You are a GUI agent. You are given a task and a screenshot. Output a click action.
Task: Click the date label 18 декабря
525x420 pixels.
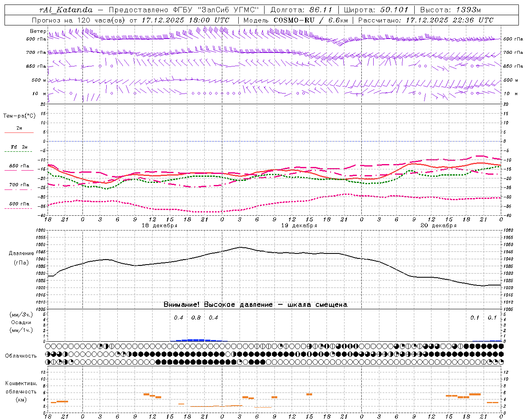point(160,226)
